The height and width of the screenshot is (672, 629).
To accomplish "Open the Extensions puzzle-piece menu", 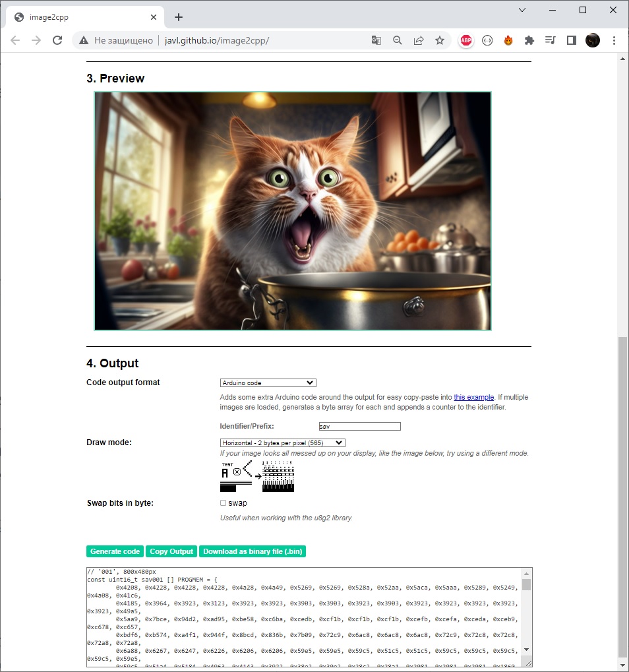I will tap(529, 40).
